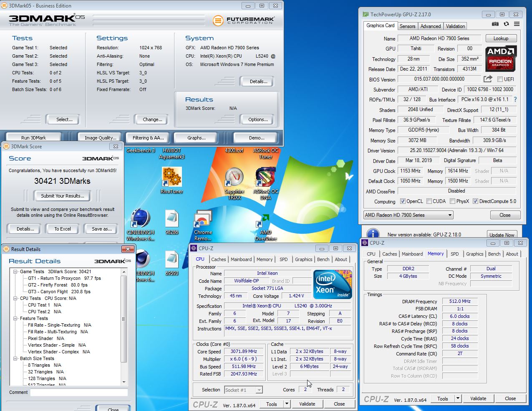The image size is (532, 411).
Task: Open the GPU-Z hamburger menu icon
Action: click(517, 25)
